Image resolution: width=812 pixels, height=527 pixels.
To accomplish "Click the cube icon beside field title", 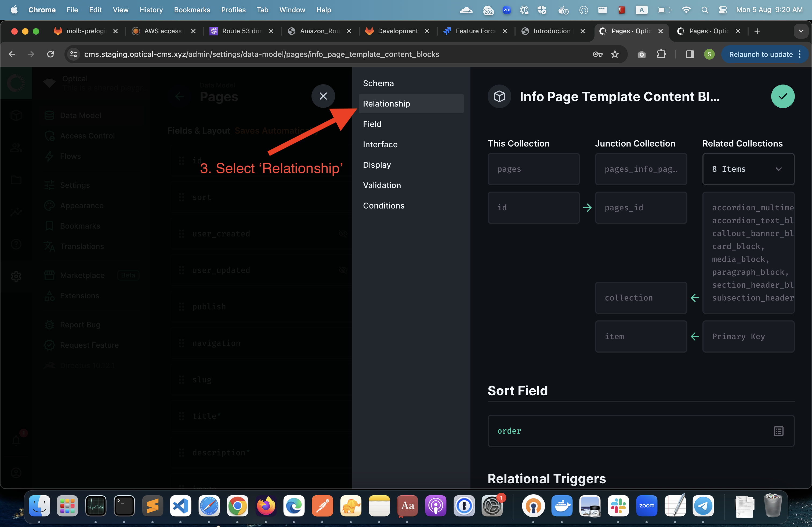I will point(499,97).
